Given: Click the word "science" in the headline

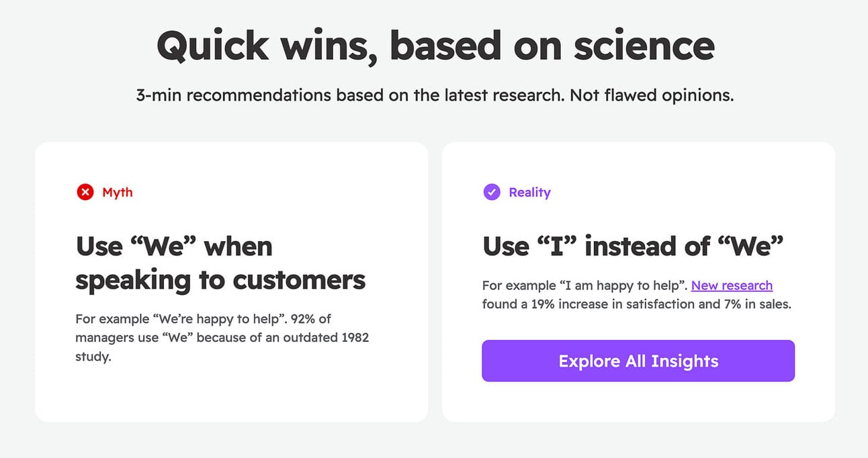Looking at the screenshot, I should coord(644,46).
